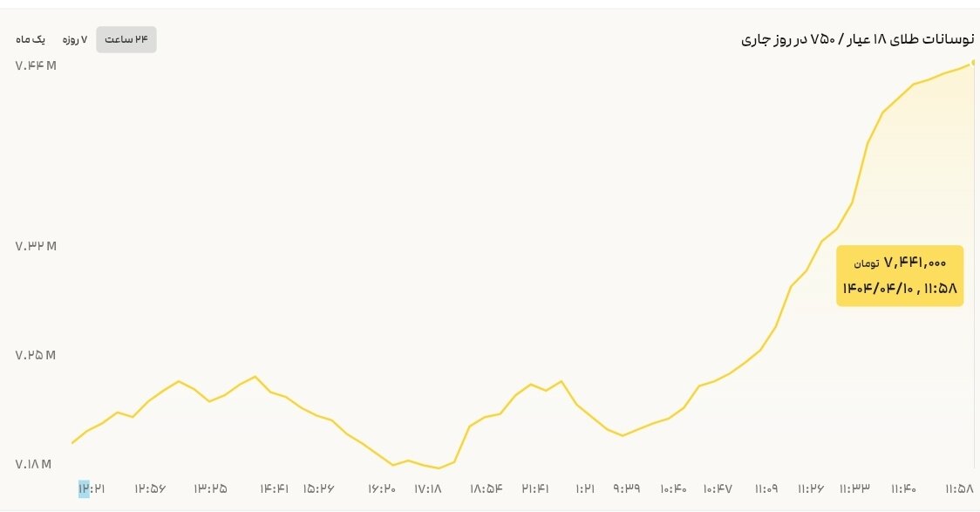The width and height of the screenshot is (980, 512).
Task: Select the 16:20 time axis label
Action: (x=382, y=489)
